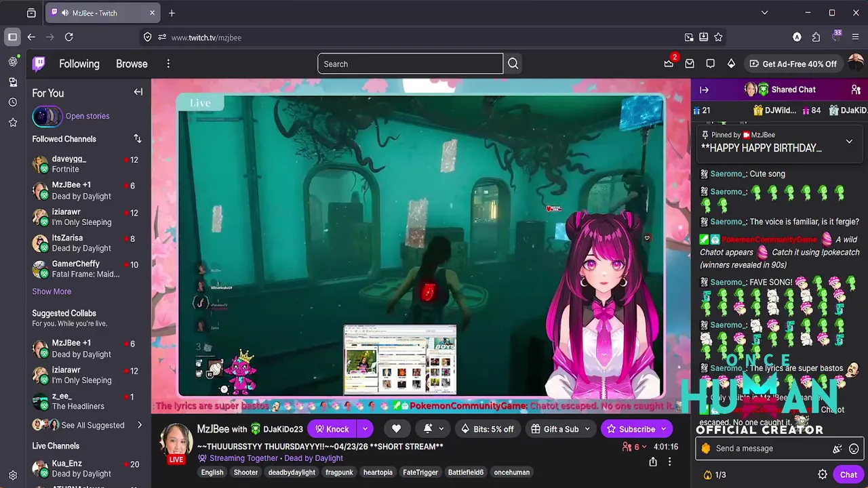Open the Whispers speech bubble icon
This screenshot has width=868, height=488.
click(710, 64)
